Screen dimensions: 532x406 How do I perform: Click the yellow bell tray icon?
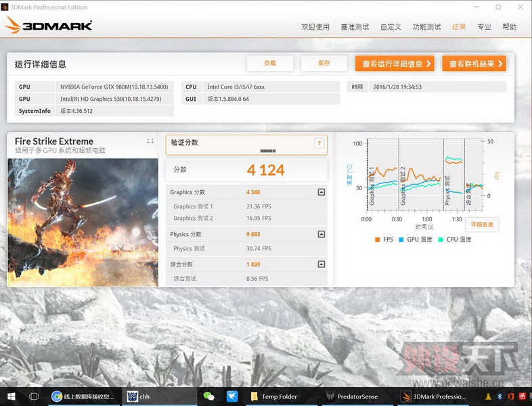point(488,397)
